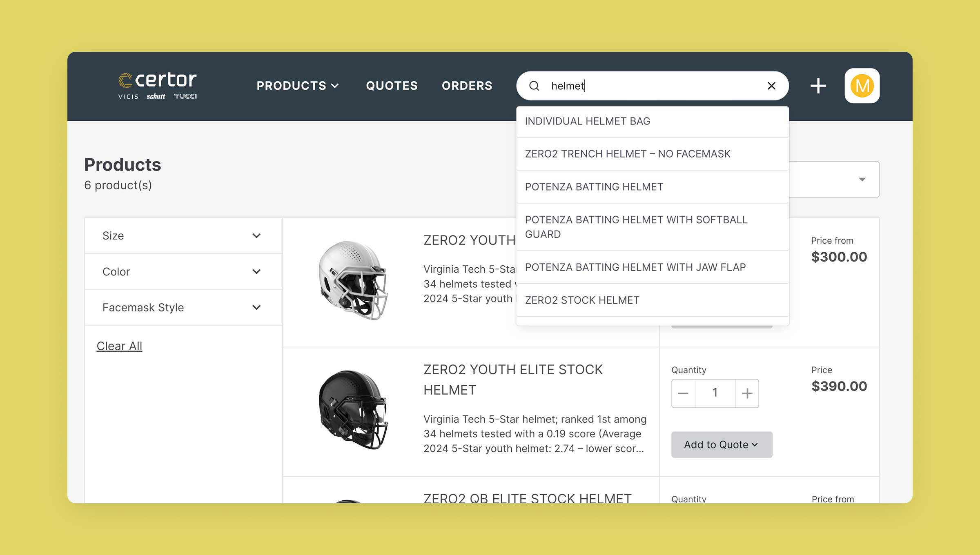
Task: Open the M user avatar menu
Action: pyautogui.click(x=862, y=86)
